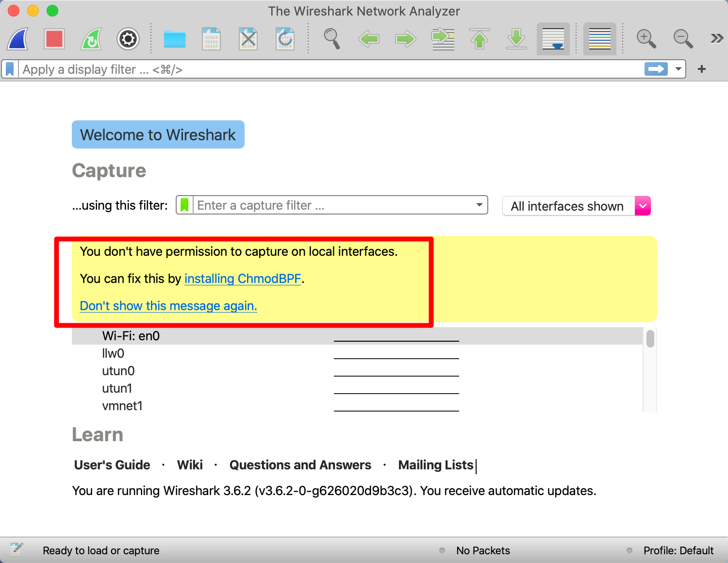This screenshot has height=563, width=728.
Task: Find a packet with the magnifier
Action: tap(332, 39)
